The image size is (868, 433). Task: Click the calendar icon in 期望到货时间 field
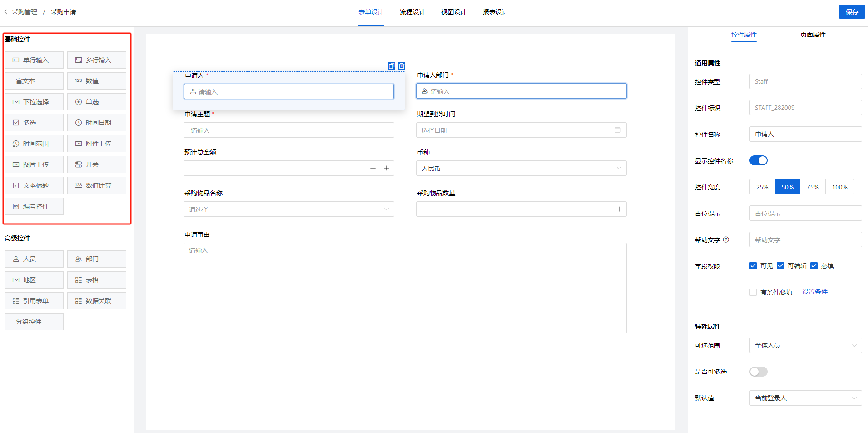pyautogui.click(x=617, y=130)
